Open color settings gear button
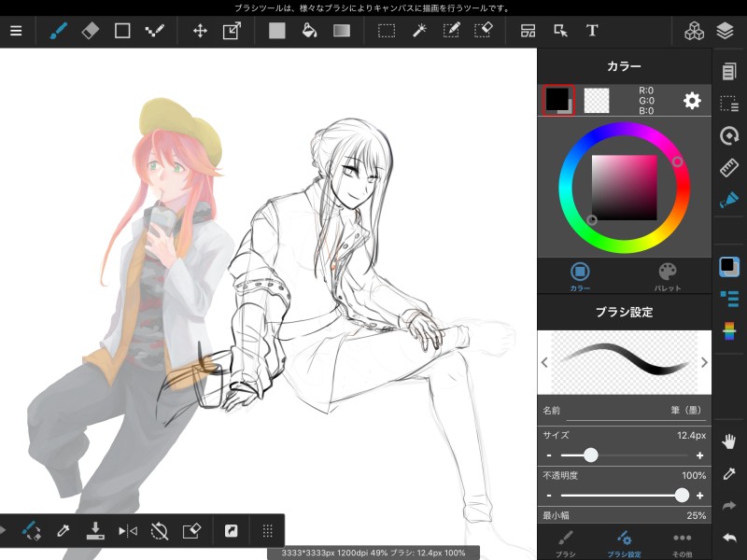The image size is (747, 560). click(692, 101)
